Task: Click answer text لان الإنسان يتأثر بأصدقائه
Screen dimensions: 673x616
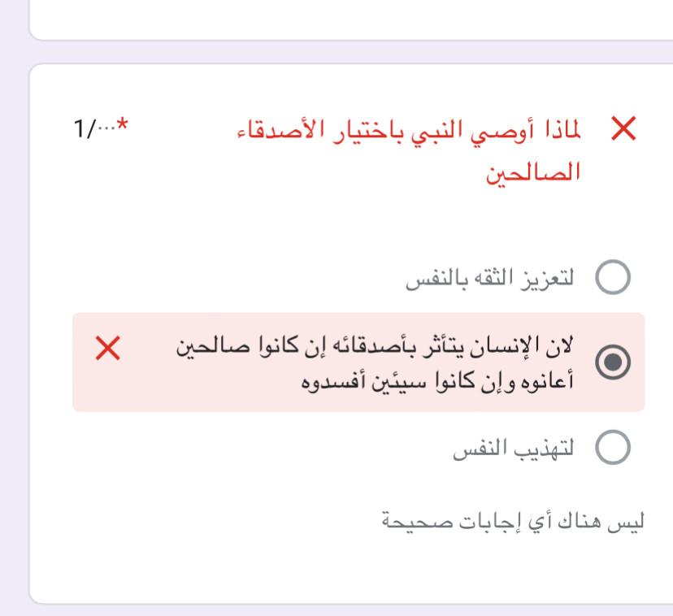Action: point(375,346)
